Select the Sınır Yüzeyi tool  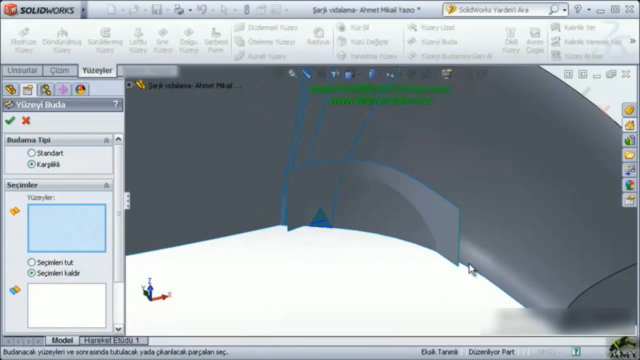[x=162, y=40]
